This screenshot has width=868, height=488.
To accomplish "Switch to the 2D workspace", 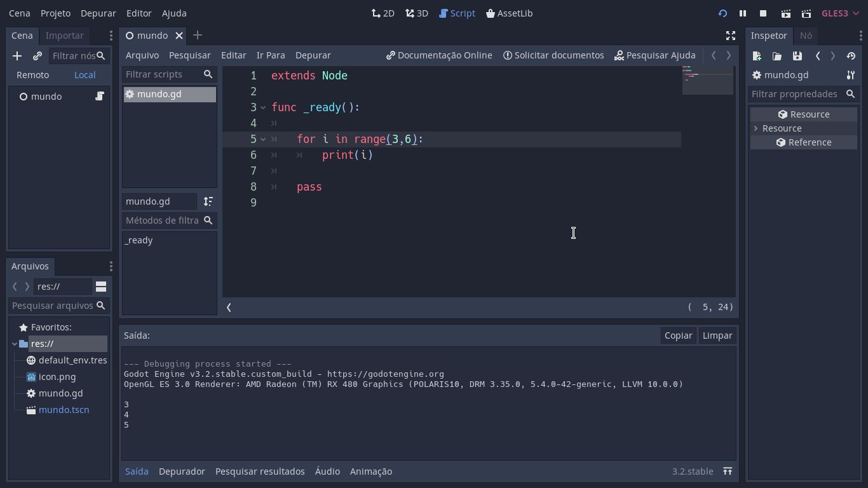I will click(x=383, y=13).
